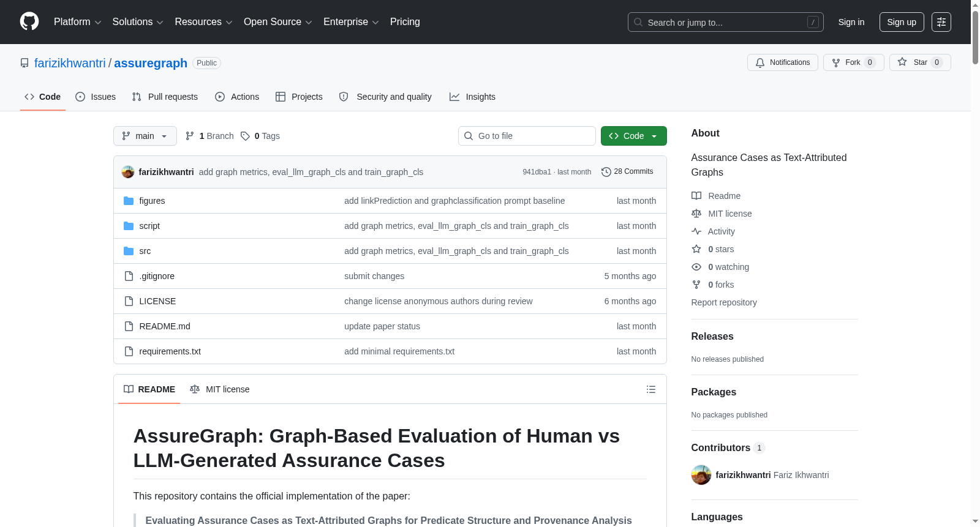This screenshot has width=980, height=527.
Task: Expand the Enterprise menu
Action: pos(351,22)
